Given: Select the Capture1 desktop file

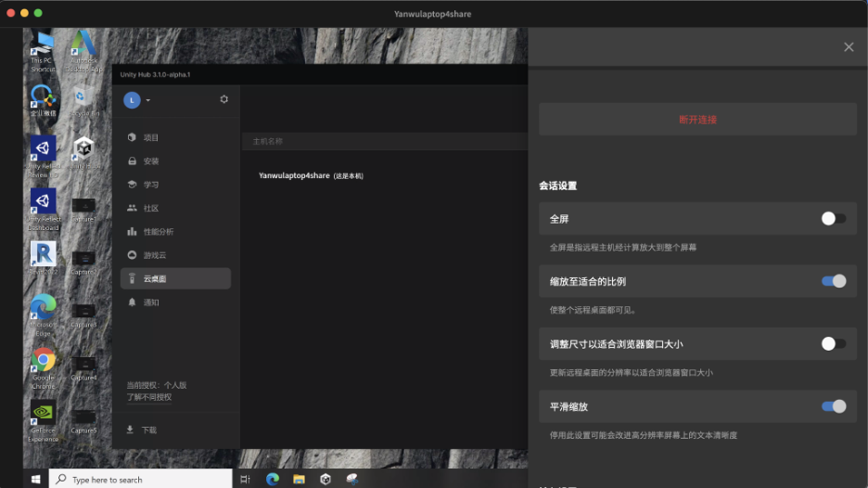Looking at the screenshot, I should [x=83, y=210].
